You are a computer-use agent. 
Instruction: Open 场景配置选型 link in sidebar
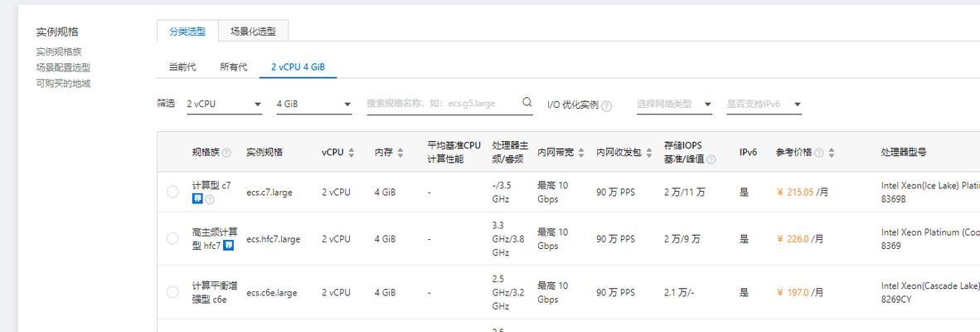tap(63, 67)
